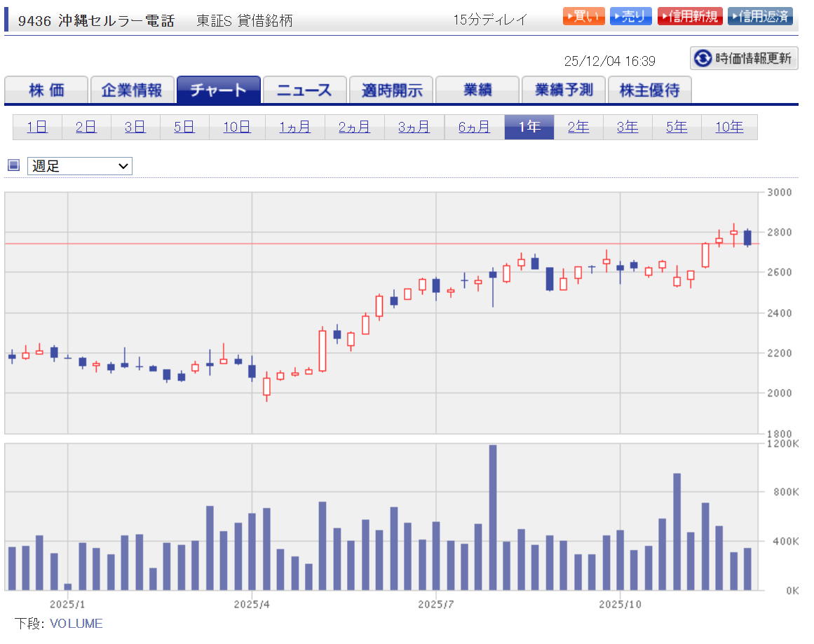The width and height of the screenshot is (814, 644).
Task: Open the 株主優待 shareholder benefits tab
Action: click(x=649, y=90)
